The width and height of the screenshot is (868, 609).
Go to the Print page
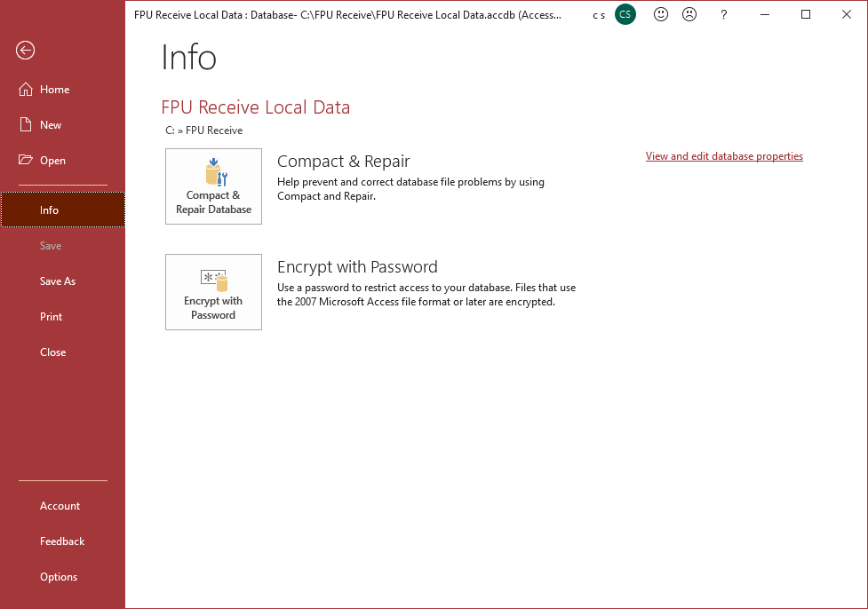(x=52, y=317)
